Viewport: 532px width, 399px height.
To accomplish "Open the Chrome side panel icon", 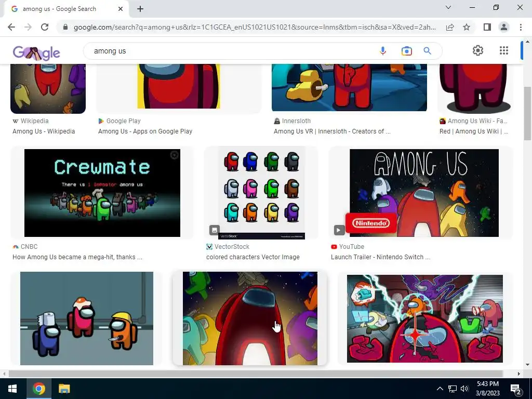I will 487,27.
